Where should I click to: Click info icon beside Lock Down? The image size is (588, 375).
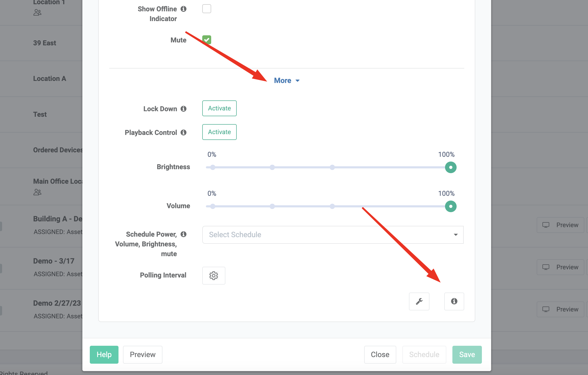[x=184, y=109]
